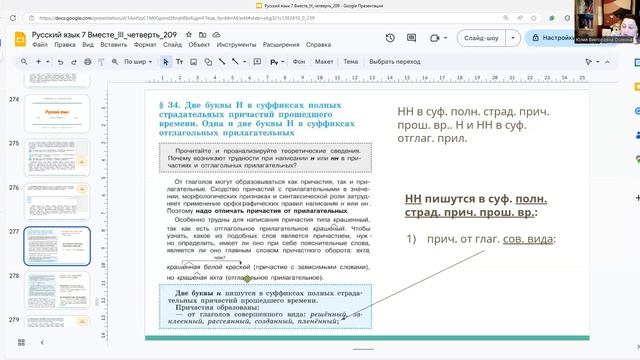
Task: Click the Фон toolbar button
Action: pyautogui.click(x=299, y=62)
